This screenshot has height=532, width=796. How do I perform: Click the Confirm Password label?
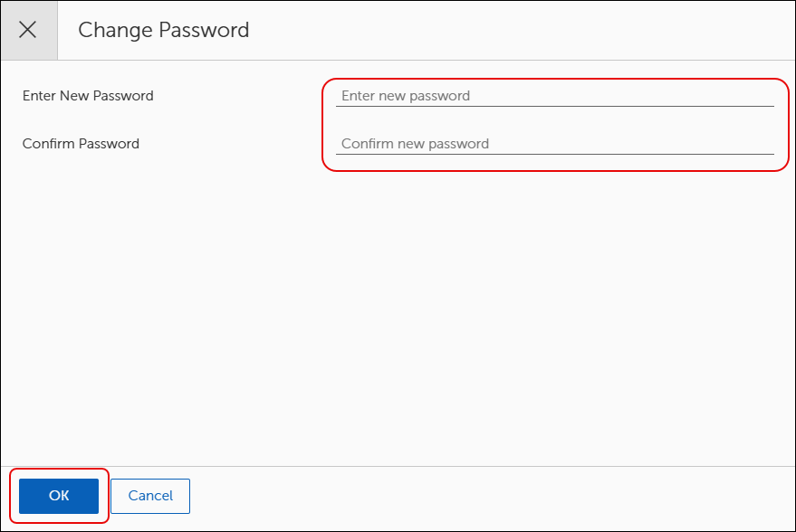click(x=81, y=144)
